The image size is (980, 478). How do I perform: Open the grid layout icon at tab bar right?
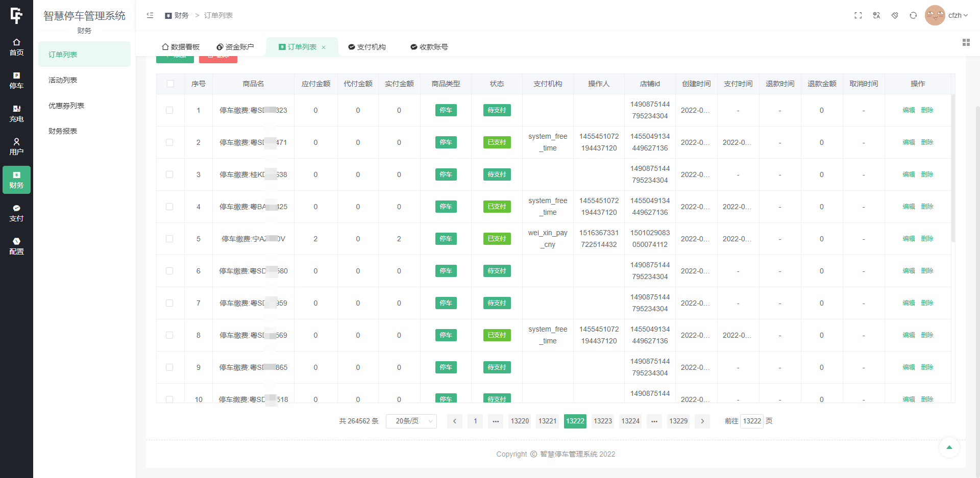pyautogui.click(x=966, y=42)
